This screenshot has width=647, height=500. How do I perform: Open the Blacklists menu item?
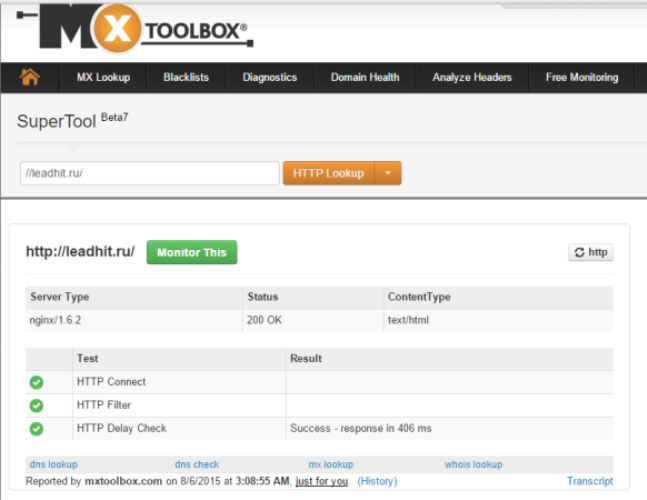click(x=185, y=77)
